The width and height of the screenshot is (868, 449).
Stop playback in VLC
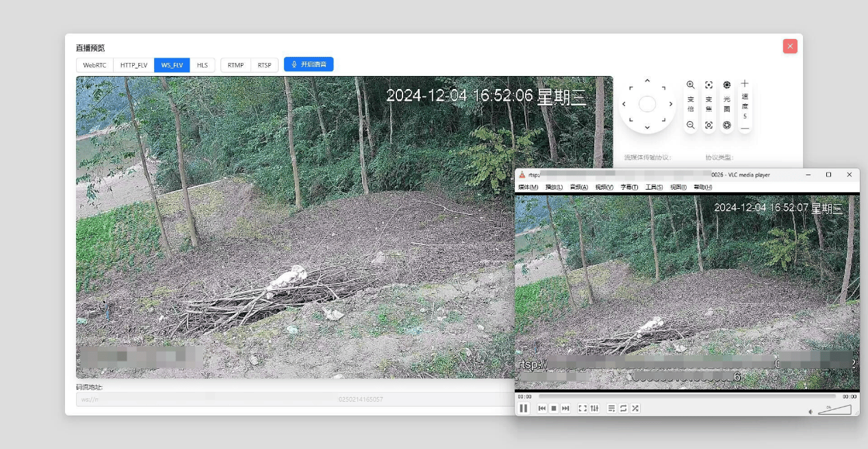click(554, 408)
